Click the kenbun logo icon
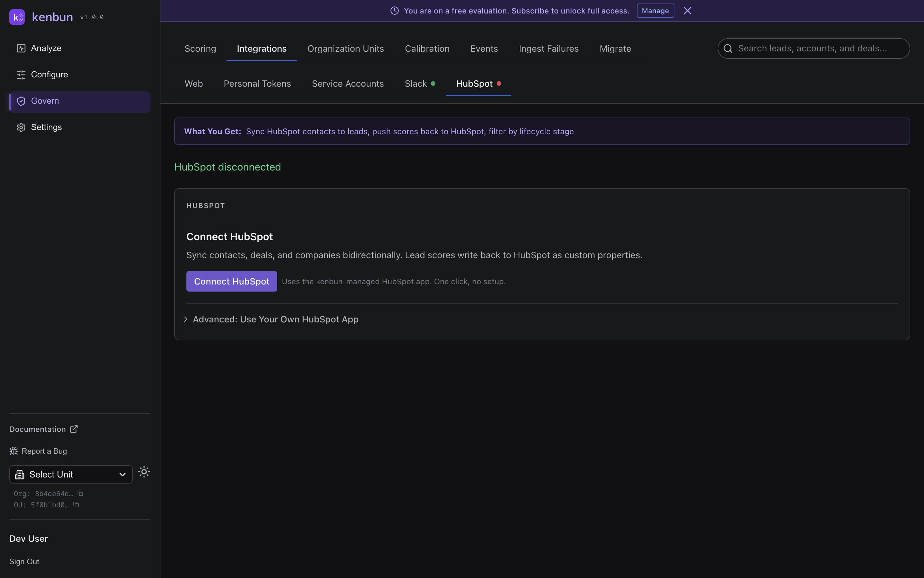924x578 pixels. coord(17,17)
